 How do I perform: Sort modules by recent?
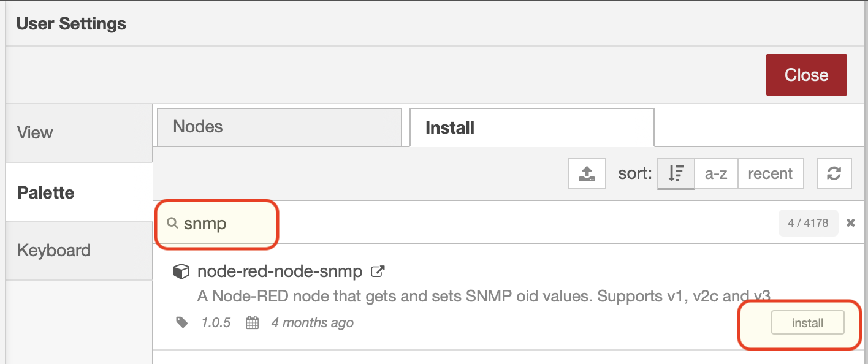[x=771, y=173]
